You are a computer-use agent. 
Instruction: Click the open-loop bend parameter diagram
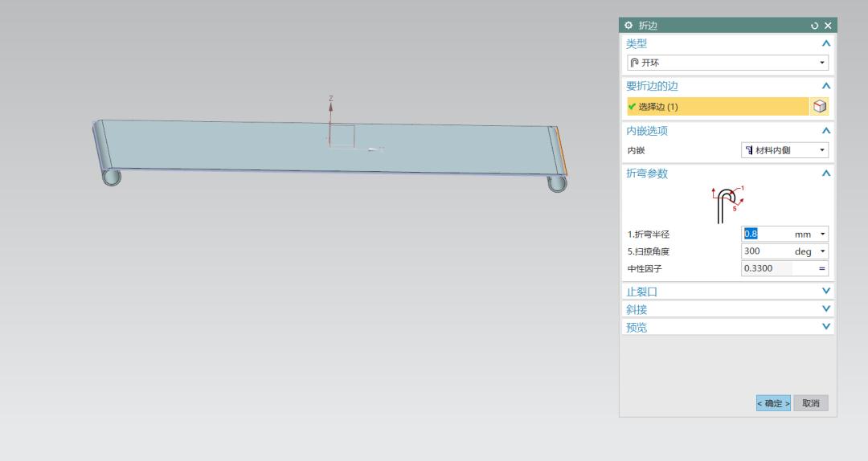click(727, 204)
